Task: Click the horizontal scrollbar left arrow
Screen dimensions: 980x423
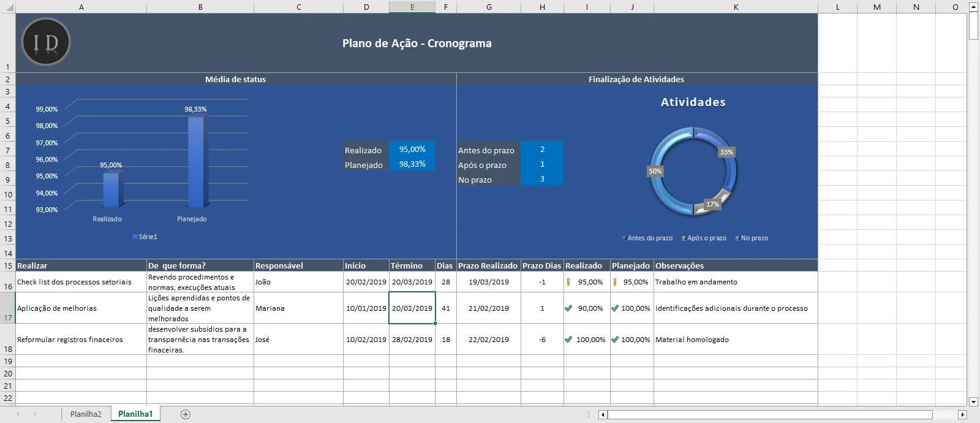Action: [603, 415]
